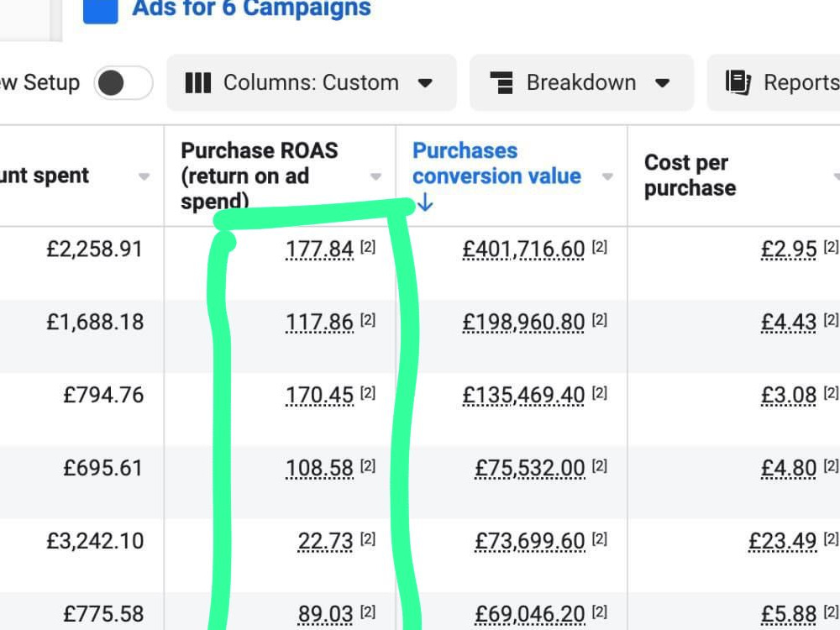Click footnote [2] beside £135,469.40
The image size is (840, 630).
tap(600, 392)
